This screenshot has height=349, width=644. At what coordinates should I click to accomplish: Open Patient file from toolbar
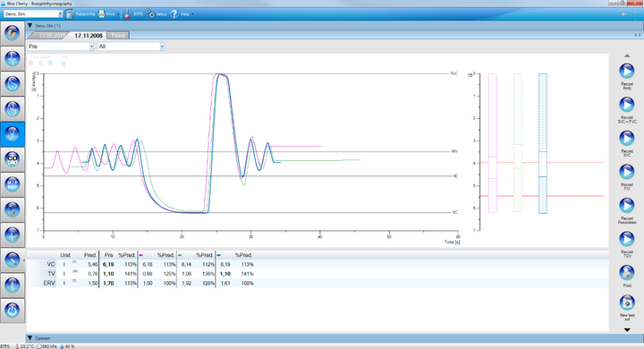(x=80, y=14)
